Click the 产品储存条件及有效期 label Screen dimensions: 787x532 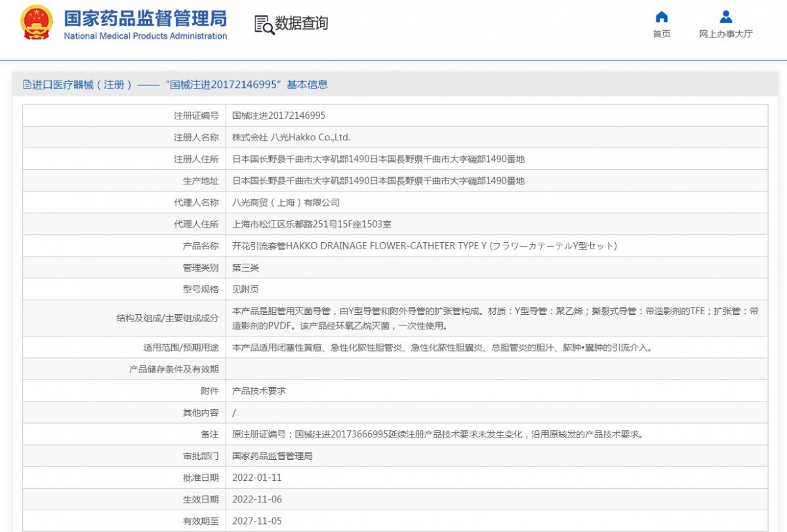174,369
